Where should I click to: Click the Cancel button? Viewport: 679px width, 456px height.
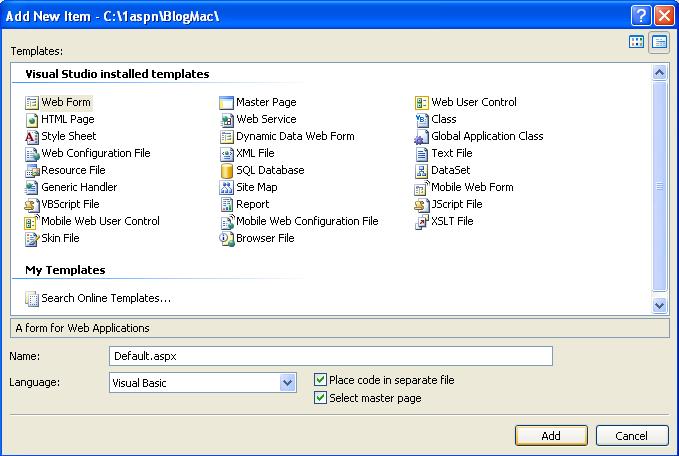(x=632, y=436)
